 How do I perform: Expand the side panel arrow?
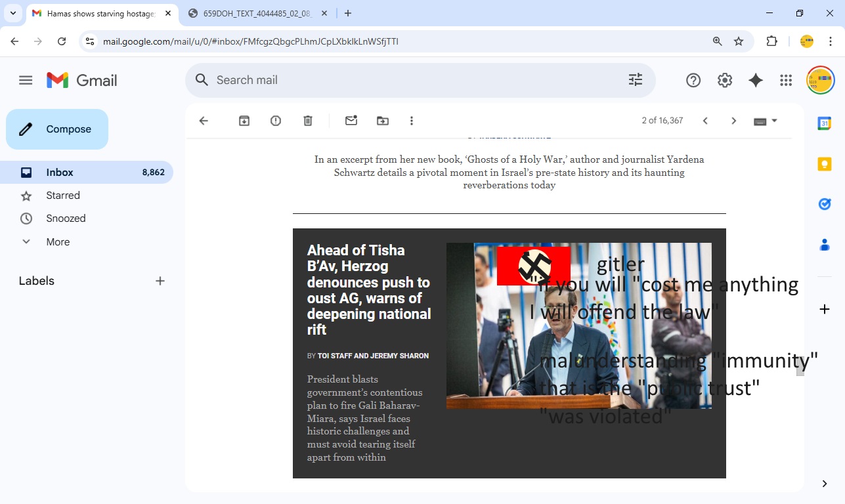pos(825,484)
